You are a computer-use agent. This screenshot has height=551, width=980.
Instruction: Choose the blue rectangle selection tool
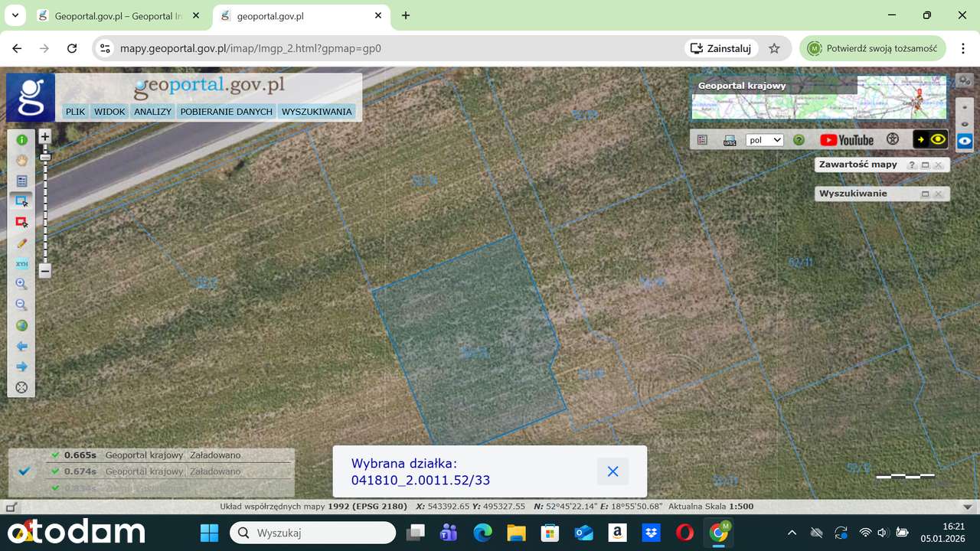(x=21, y=201)
